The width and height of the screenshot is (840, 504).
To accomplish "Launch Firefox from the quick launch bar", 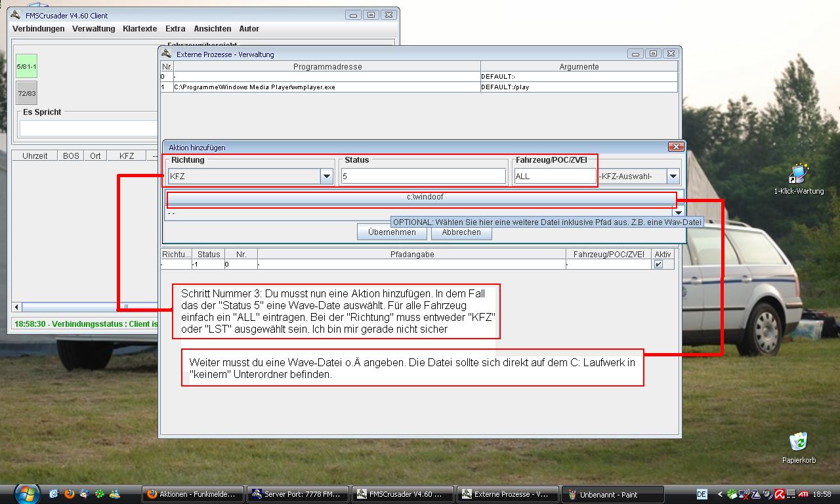I will click(x=70, y=494).
